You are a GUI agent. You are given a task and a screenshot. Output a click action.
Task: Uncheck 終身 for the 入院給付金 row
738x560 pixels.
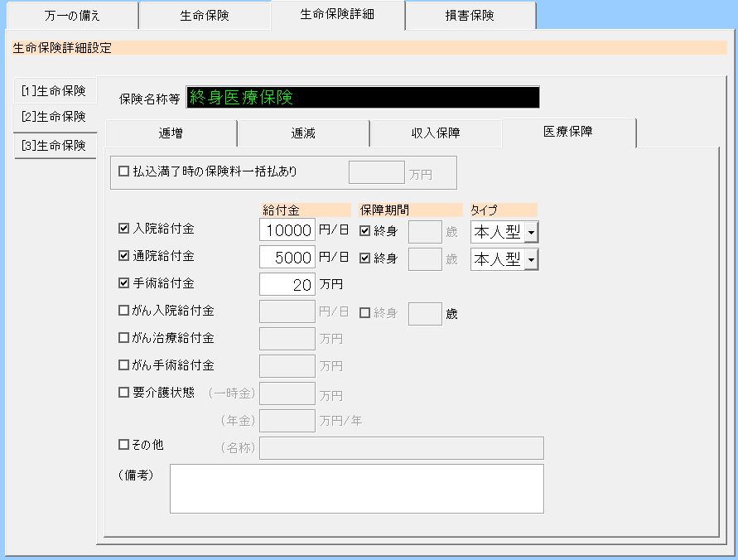365,230
